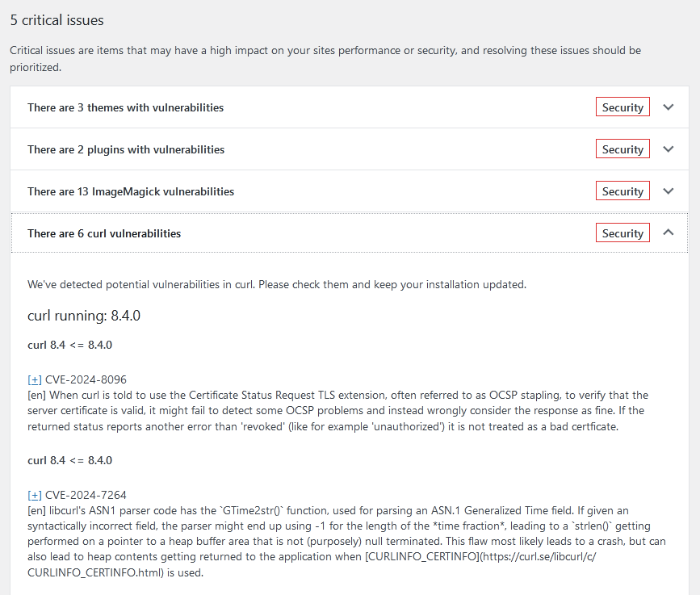This screenshot has height=595, width=700.
Task: Collapse the curl vulnerabilities chevron arrow
Action: (x=668, y=233)
